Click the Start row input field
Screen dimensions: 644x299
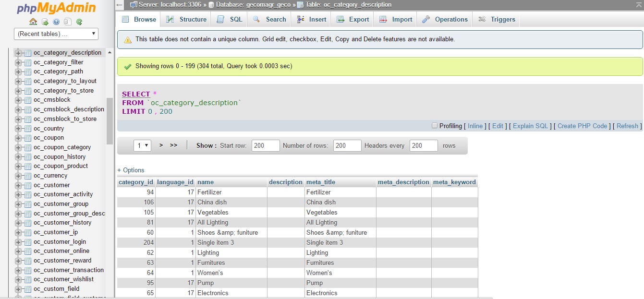click(265, 145)
